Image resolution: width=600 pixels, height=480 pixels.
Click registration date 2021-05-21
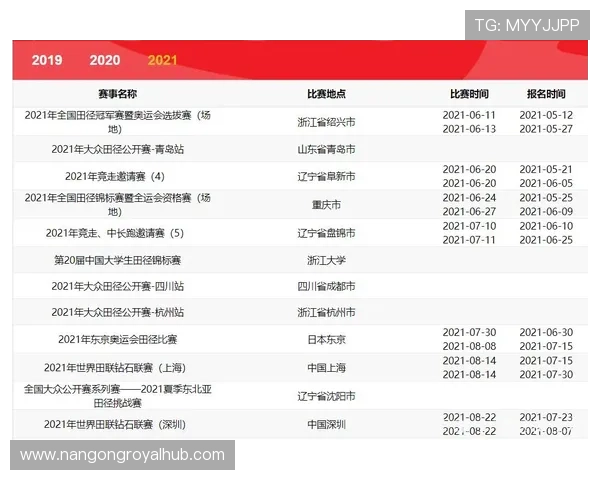[546, 170]
